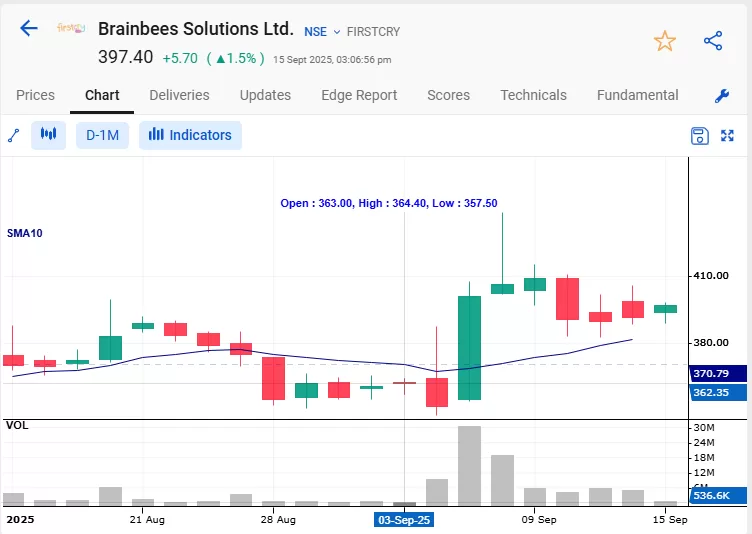Expand chart to fullscreen
The width and height of the screenshot is (752, 534).
(x=728, y=136)
